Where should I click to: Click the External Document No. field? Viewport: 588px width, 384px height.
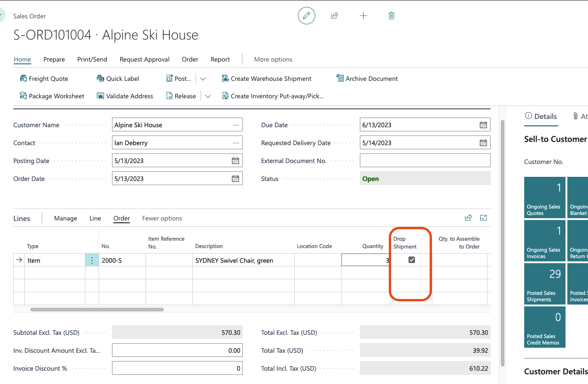coord(425,161)
